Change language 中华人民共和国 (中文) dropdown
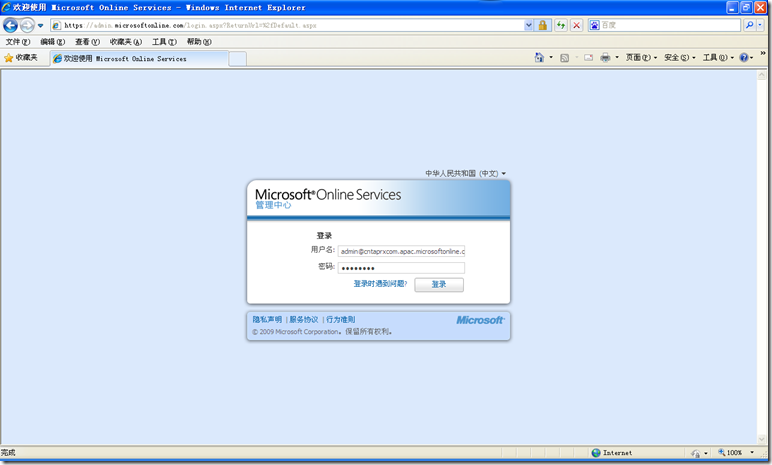This screenshot has width=772, height=465. tap(465, 173)
